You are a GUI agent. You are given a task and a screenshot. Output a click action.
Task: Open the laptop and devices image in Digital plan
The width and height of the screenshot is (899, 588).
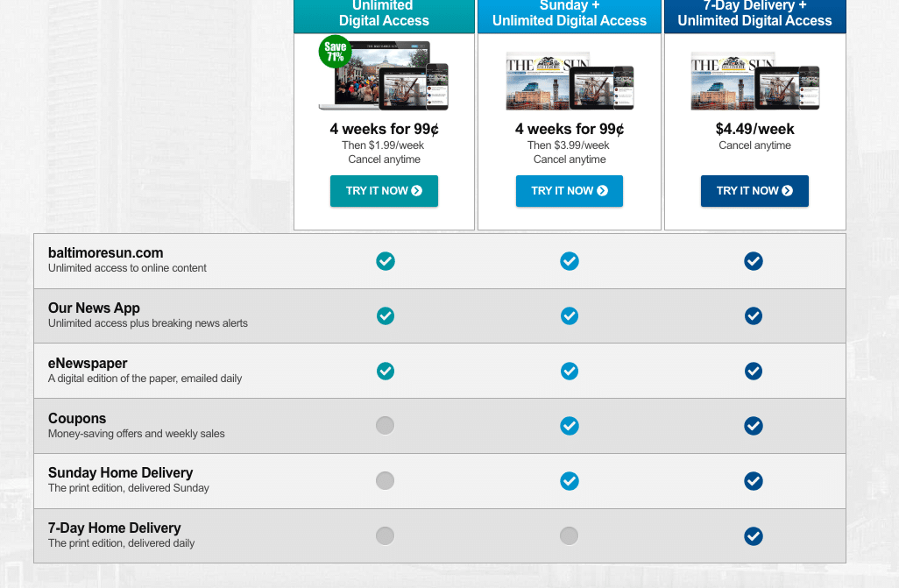point(384,75)
